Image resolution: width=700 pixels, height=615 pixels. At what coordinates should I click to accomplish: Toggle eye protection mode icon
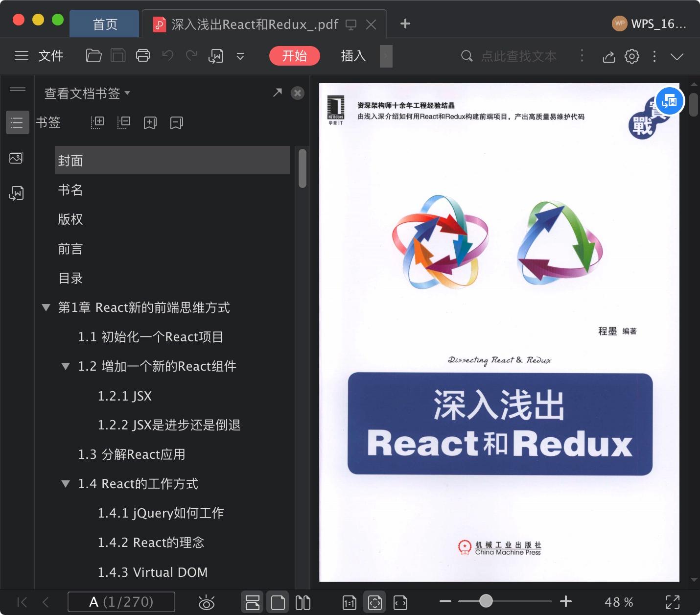[207, 602]
